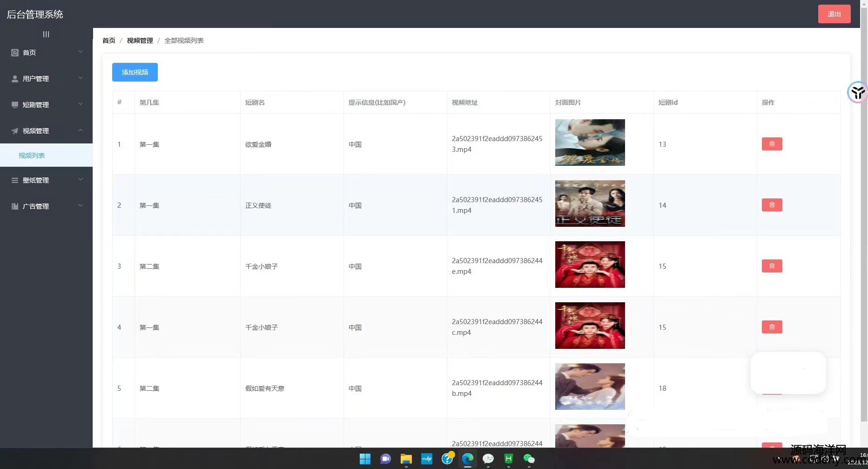This screenshot has width=868, height=469.
Task: Click video address ending e.mp4
Action: pos(497,266)
